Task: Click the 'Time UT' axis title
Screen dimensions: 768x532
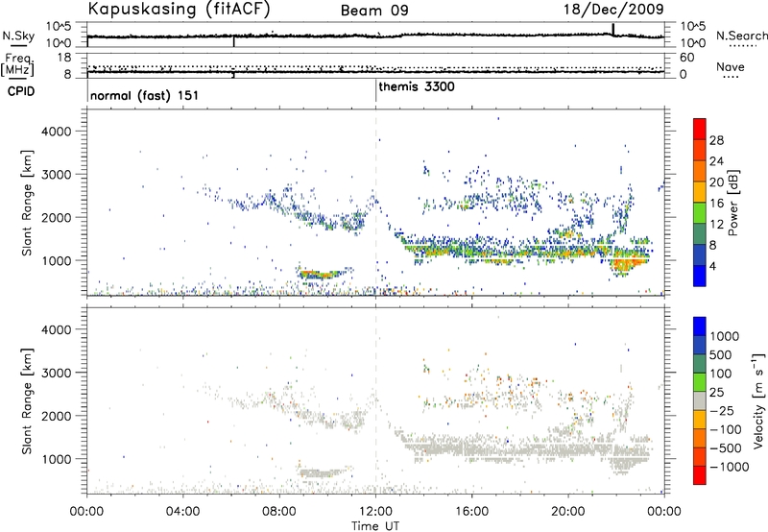Action: [x=375, y=526]
